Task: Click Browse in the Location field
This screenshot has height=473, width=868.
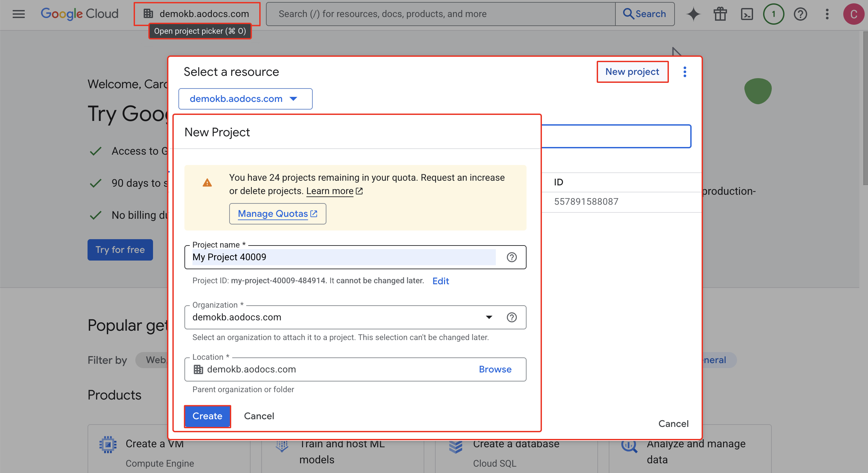Action: (x=495, y=369)
